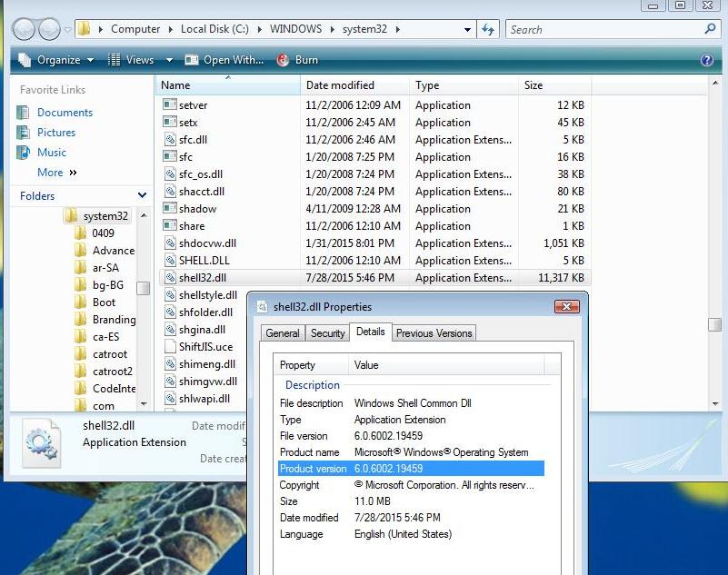The image size is (728, 575).
Task: Click shacct.dll file icon
Action: (x=170, y=191)
